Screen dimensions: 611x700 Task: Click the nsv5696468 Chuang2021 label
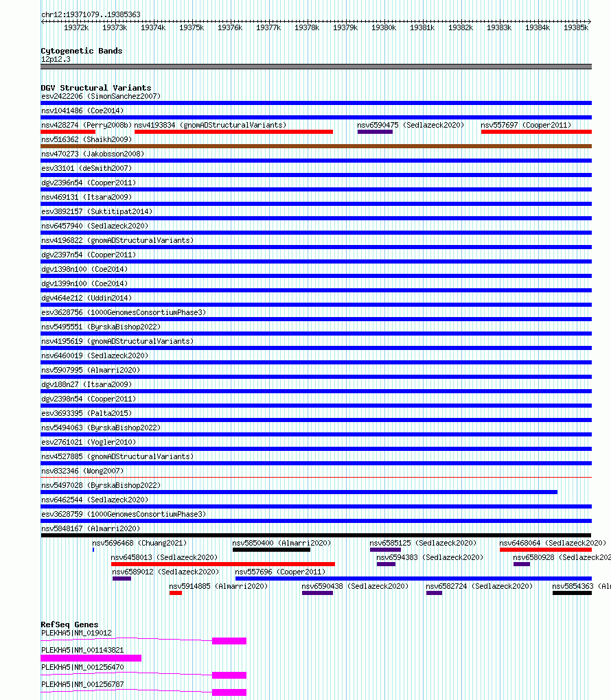[139, 543]
